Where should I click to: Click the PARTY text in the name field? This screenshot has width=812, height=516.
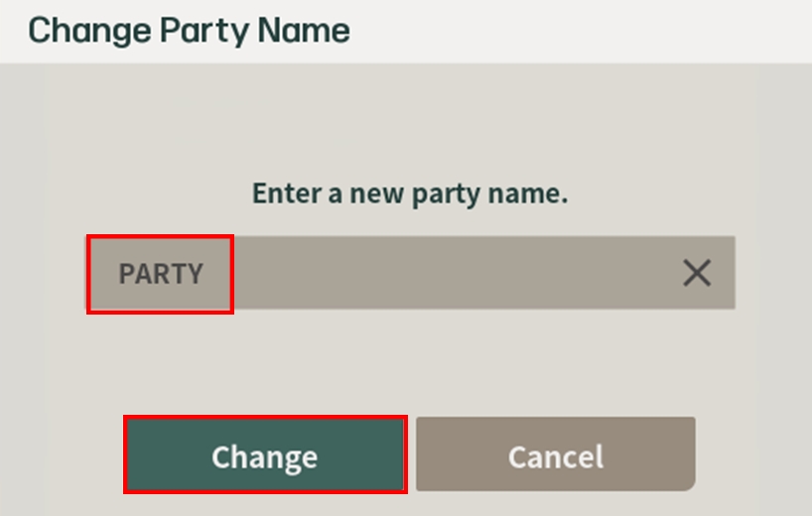[x=161, y=274]
